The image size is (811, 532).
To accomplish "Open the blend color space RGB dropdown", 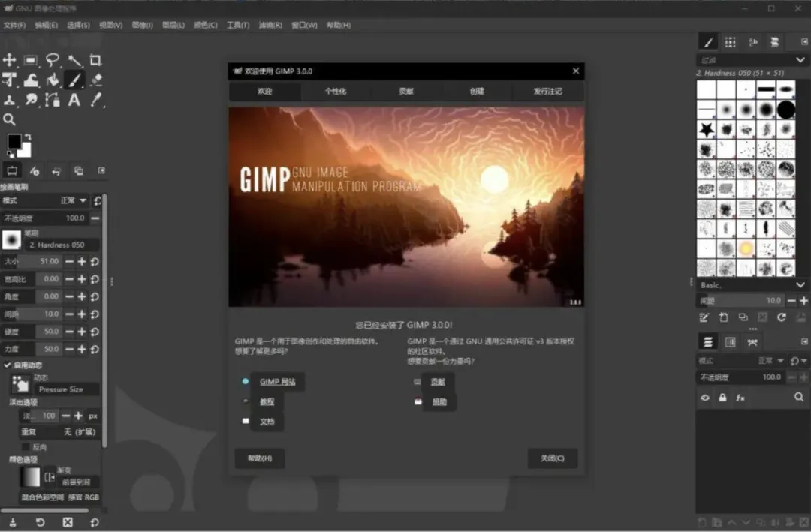I will click(x=59, y=497).
